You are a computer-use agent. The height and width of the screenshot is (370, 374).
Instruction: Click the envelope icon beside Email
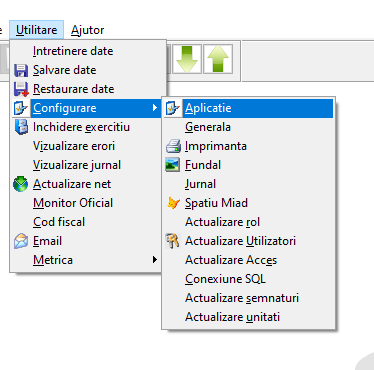tap(21, 241)
